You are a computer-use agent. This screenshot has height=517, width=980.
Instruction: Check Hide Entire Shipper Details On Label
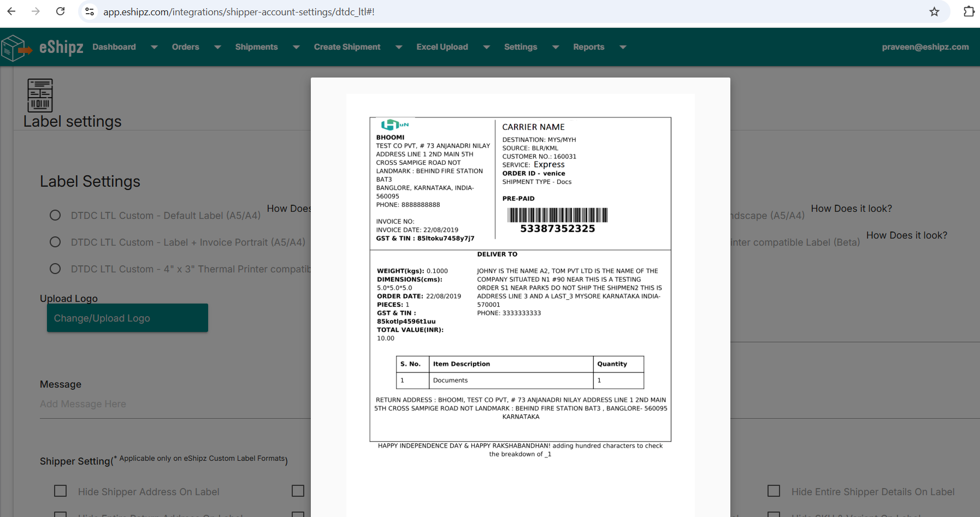click(x=774, y=491)
